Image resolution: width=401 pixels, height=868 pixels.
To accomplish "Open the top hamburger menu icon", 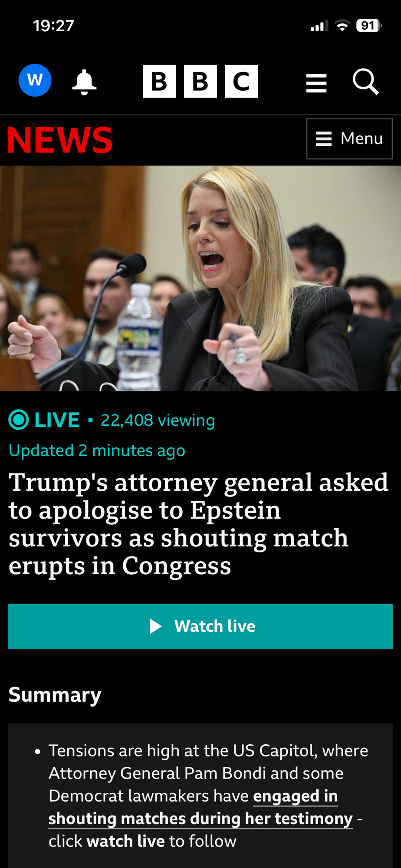I will pos(316,83).
